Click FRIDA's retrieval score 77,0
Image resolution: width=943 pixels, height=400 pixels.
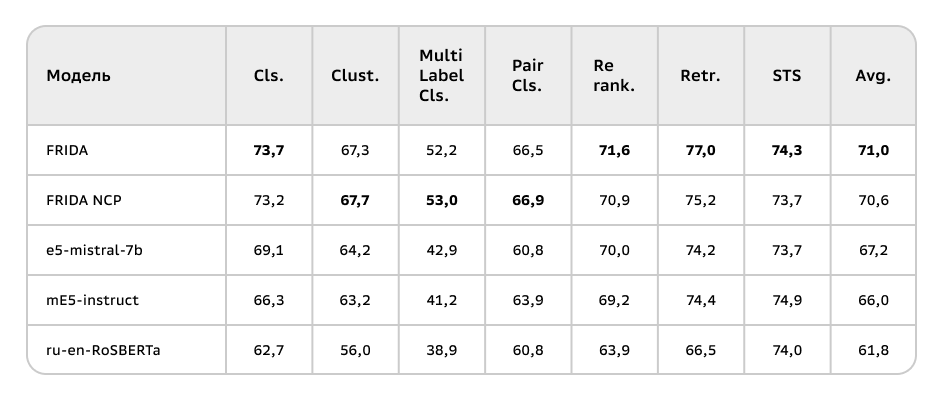pos(700,150)
